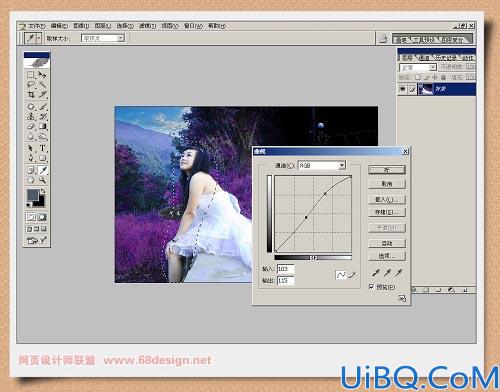
Task: Select the Rectangular Marquee tool
Action: [31, 75]
